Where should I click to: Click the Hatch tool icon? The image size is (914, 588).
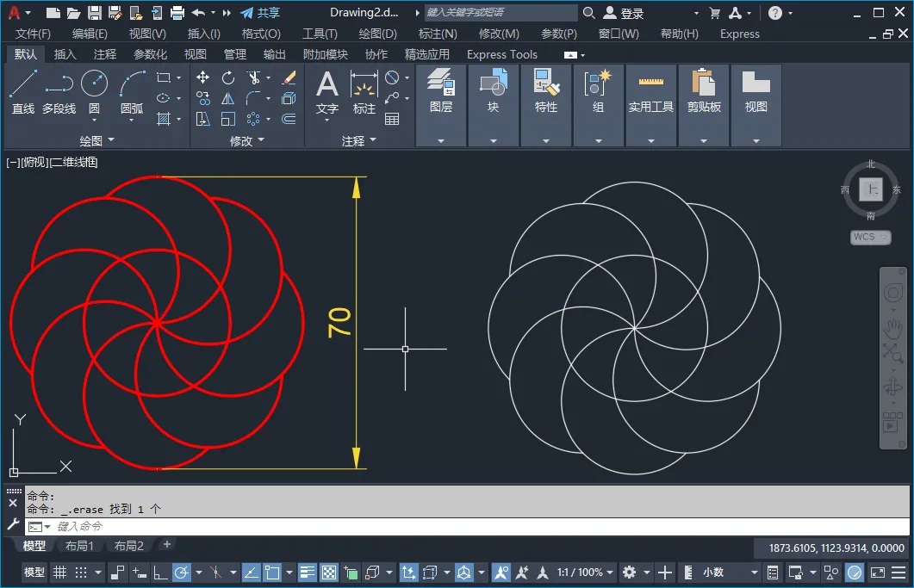[164, 119]
